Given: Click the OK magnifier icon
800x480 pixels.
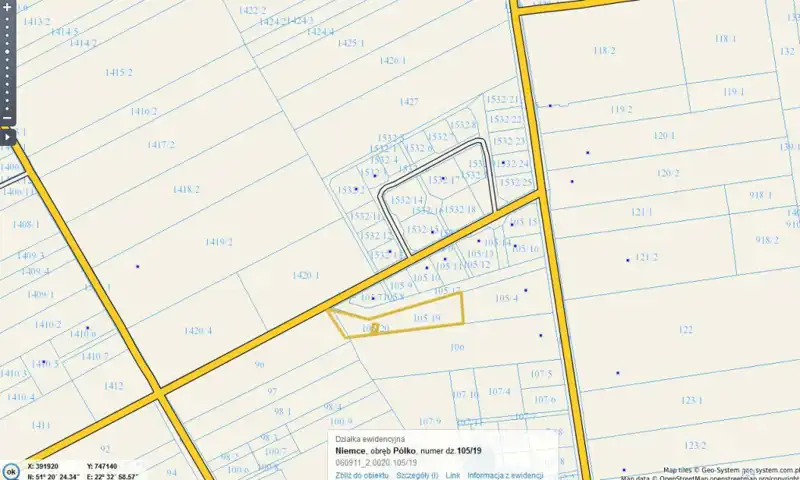Looking at the screenshot, I should point(10,471).
